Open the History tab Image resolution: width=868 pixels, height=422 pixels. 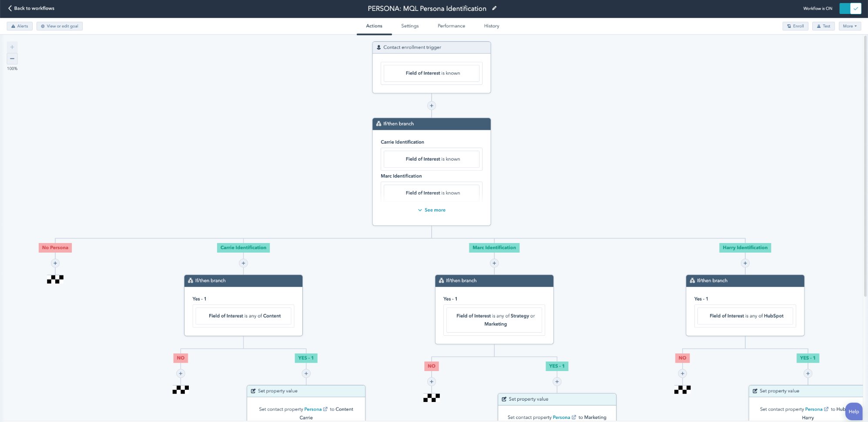point(492,26)
